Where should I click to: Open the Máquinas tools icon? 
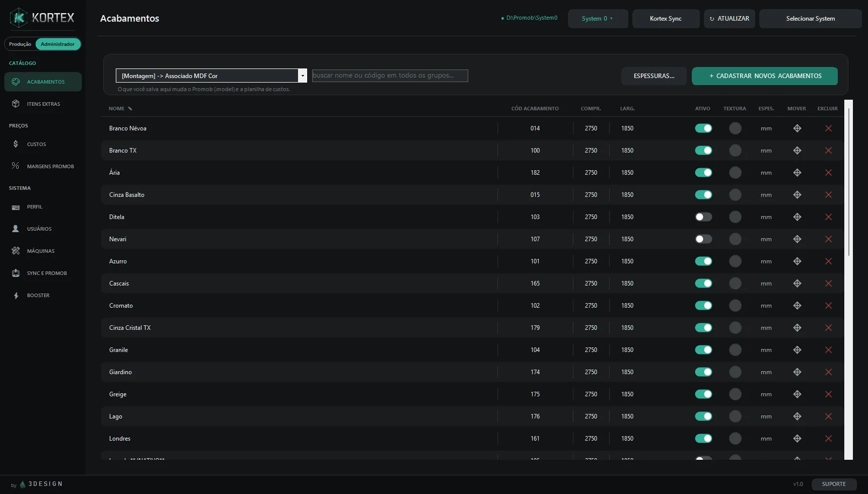tap(16, 251)
